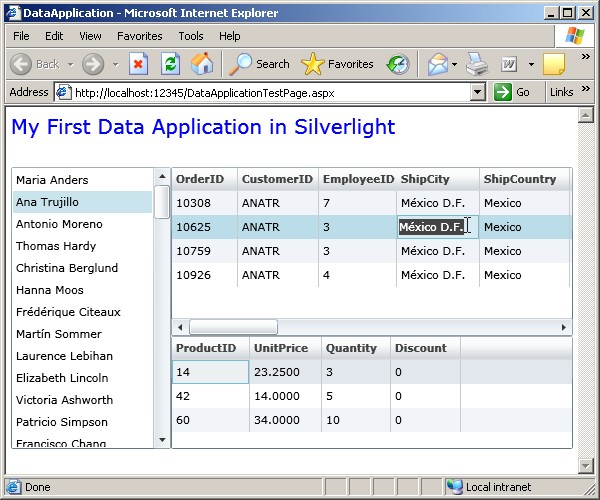Click the orders grid scroll right arrow
This screenshot has height=500, width=600.
coord(563,327)
